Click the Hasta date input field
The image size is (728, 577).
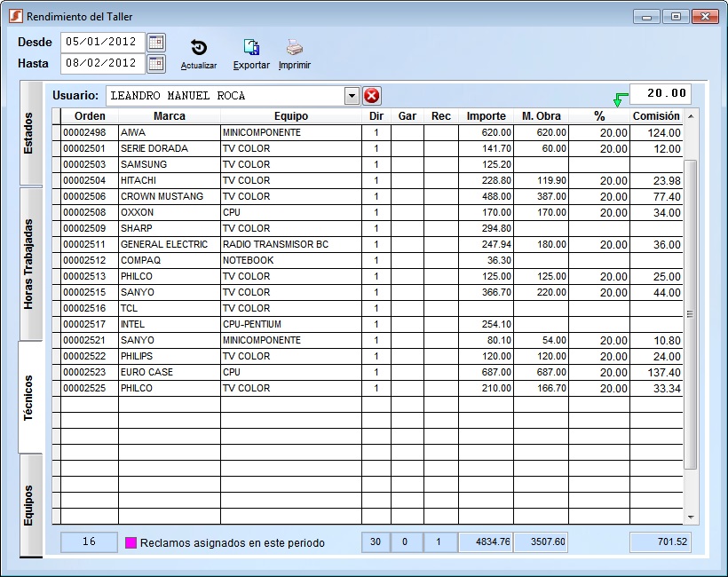(x=102, y=63)
